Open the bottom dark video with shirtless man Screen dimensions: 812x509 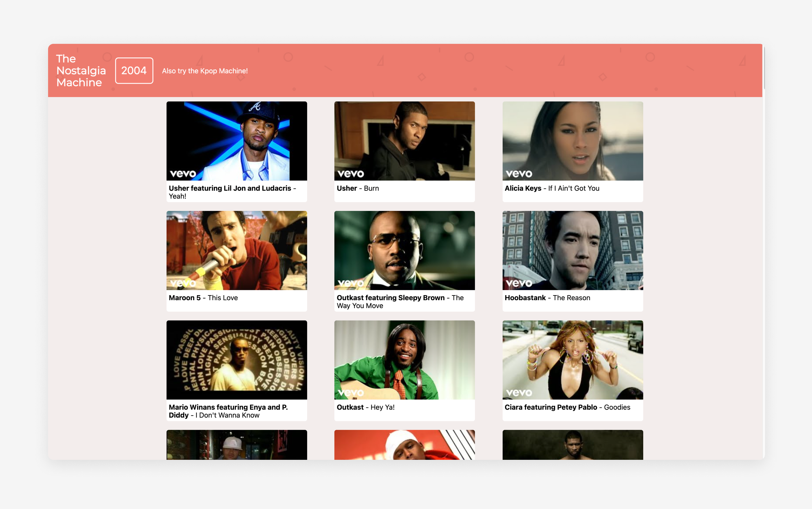pyautogui.click(x=572, y=445)
